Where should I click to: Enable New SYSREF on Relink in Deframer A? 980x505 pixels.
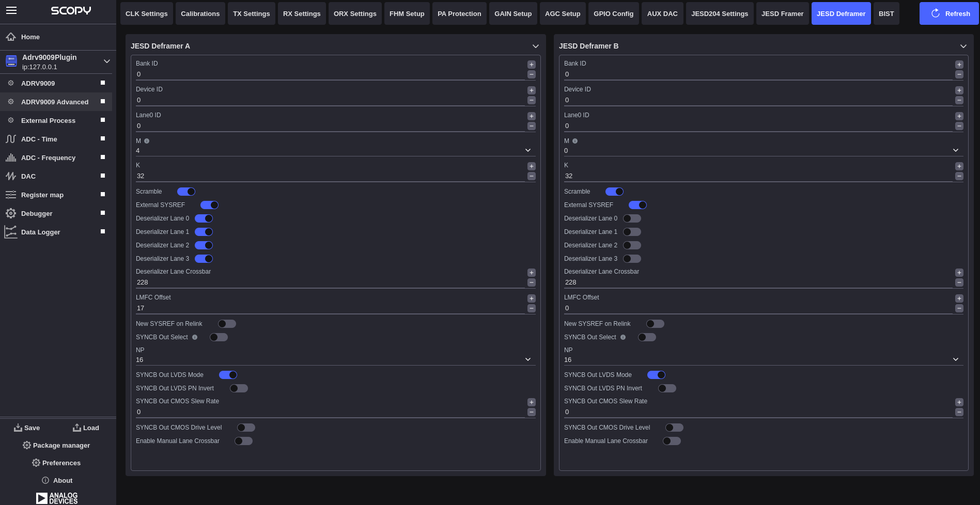click(x=227, y=324)
